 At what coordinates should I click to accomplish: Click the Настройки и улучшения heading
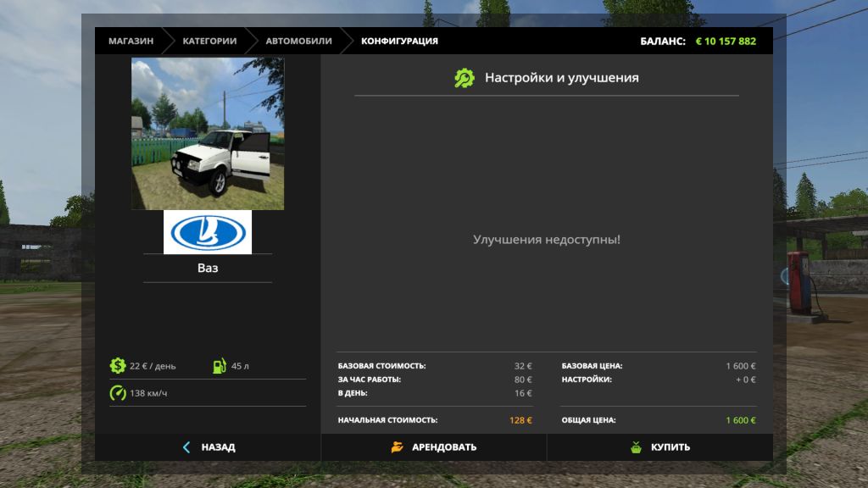(x=561, y=78)
